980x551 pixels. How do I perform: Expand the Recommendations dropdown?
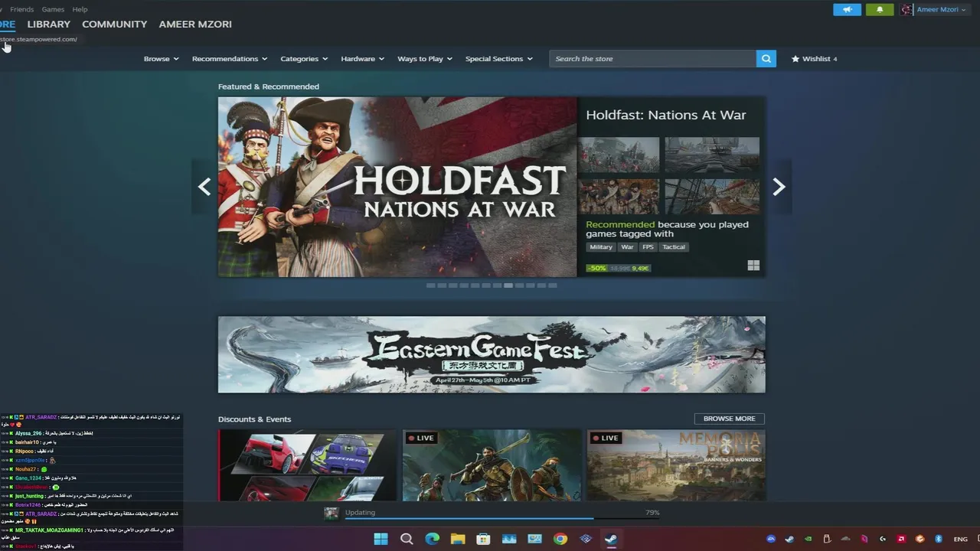(230, 59)
